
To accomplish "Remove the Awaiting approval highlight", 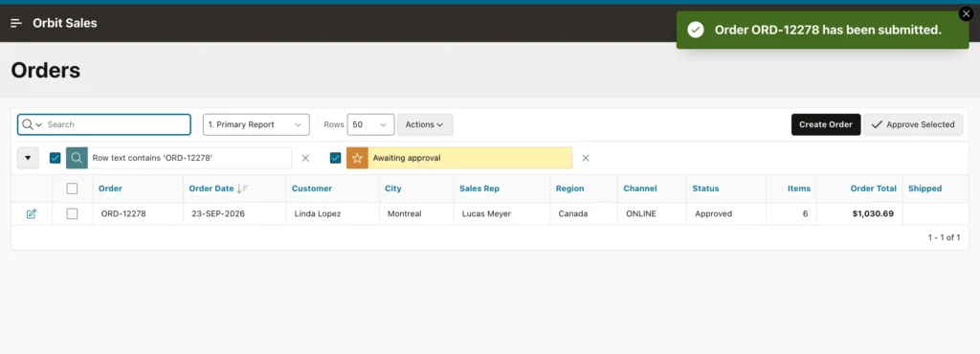I will tap(586, 158).
